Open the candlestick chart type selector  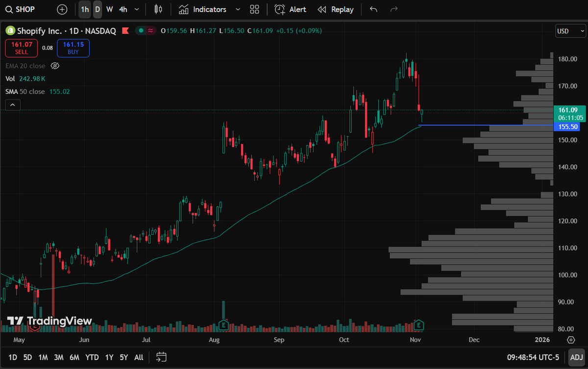click(158, 9)
